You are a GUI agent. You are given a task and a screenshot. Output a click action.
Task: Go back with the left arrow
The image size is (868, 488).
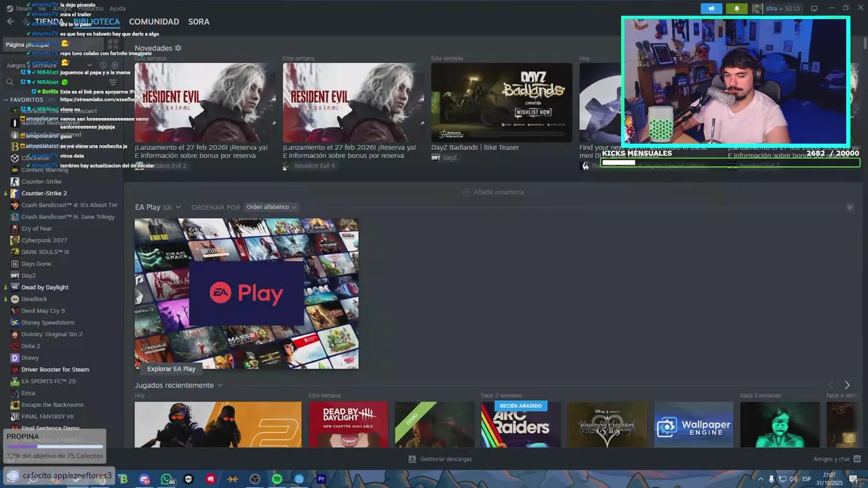pos(10,22)
